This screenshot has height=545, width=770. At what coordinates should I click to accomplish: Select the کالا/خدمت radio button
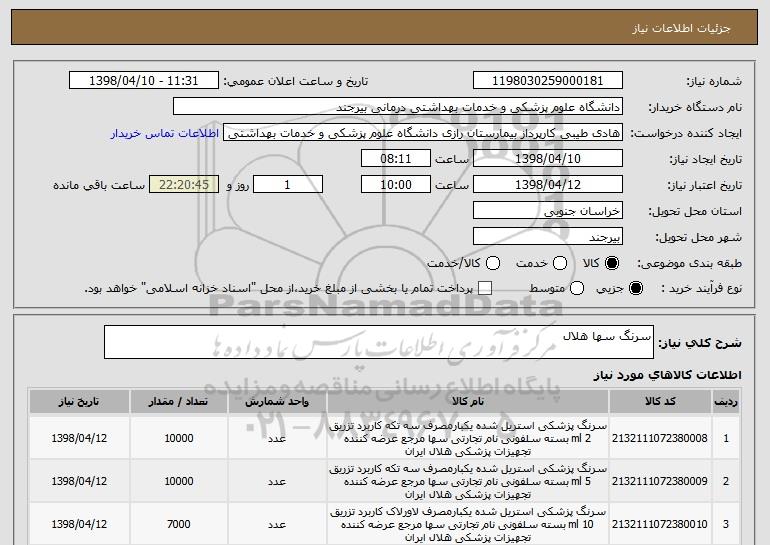pos(493,263)
